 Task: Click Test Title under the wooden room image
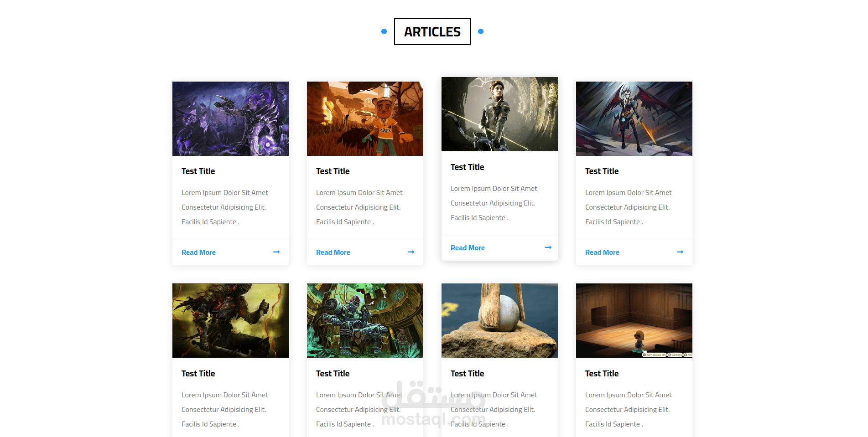tap(602, 374)
